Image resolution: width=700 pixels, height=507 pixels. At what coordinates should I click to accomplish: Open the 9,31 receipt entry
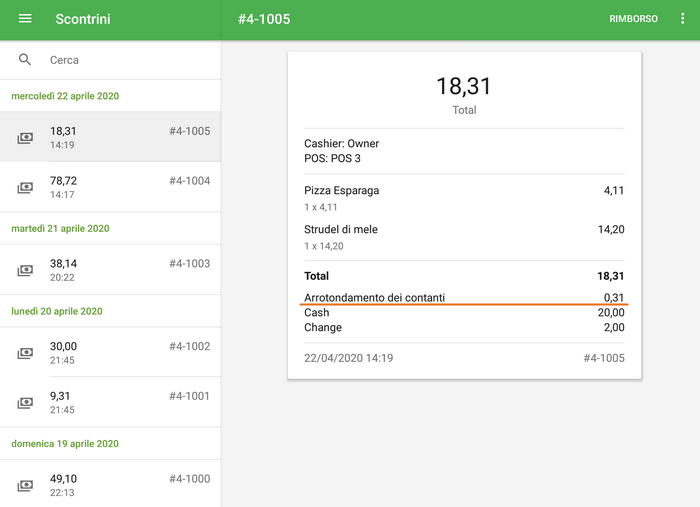110,403
